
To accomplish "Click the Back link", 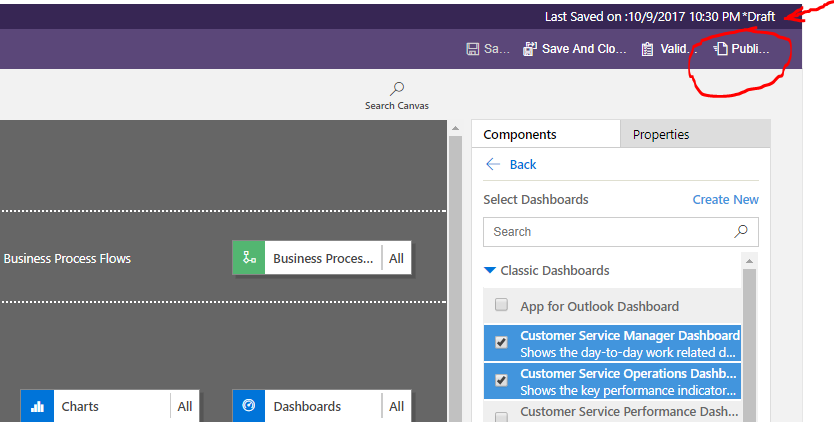I will tap(523, 164).
